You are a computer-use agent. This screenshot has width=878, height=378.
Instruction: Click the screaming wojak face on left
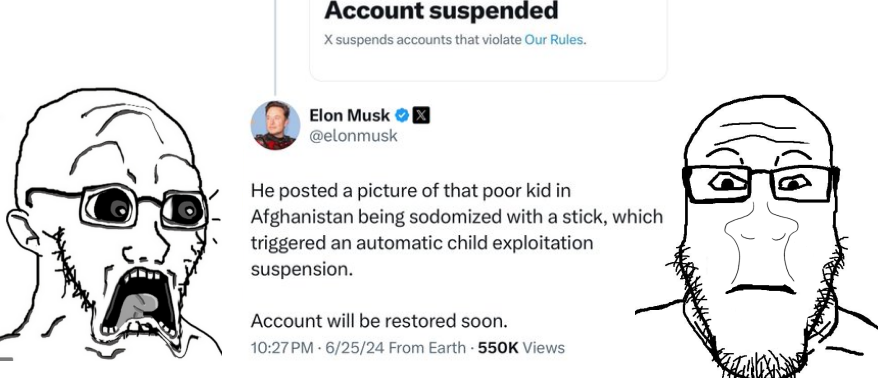[112, 224]
